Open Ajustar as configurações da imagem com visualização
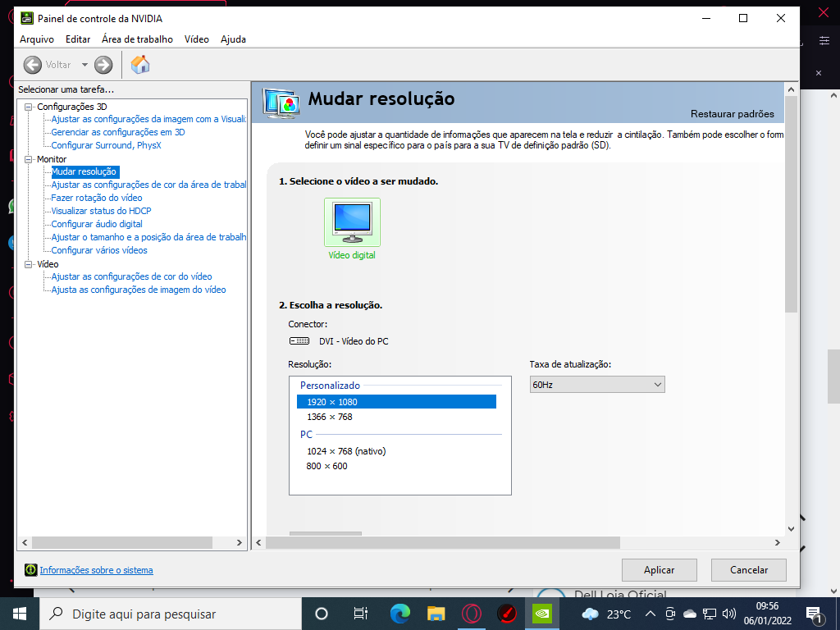 [148, 119]
